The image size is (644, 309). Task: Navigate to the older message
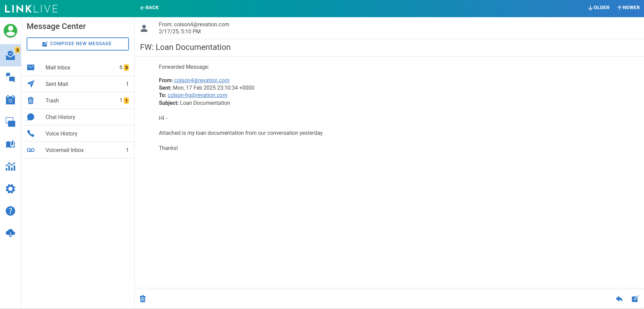point(599,7)
